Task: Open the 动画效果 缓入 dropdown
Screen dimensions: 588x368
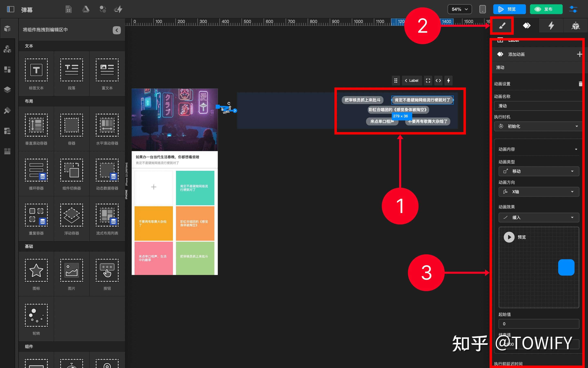Action: point(539,218)
